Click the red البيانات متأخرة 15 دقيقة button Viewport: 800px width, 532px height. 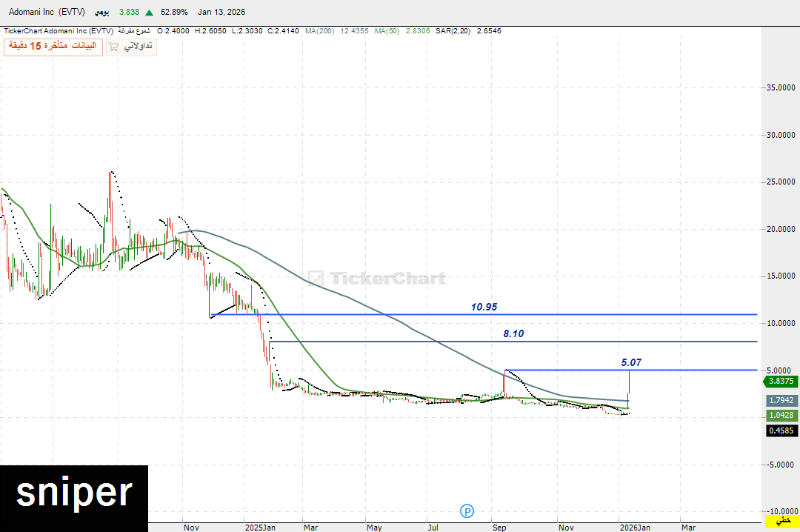point(53,46)
